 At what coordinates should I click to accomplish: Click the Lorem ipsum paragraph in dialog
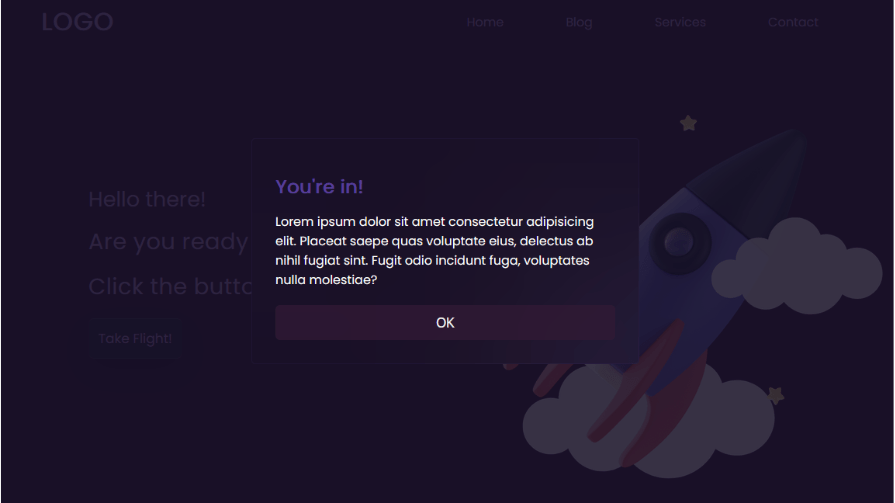pyautogui.click(x=434, y=251)
